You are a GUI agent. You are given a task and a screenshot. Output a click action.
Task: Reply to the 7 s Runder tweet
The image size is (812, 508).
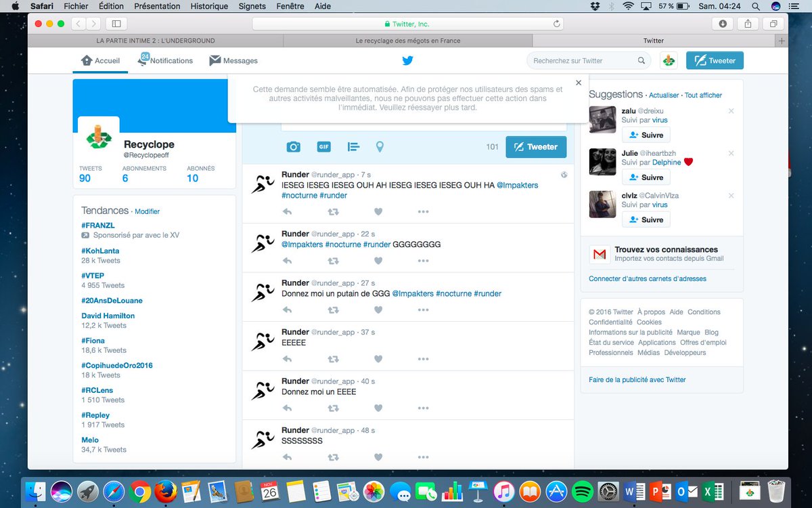click(x=287, y=212)
